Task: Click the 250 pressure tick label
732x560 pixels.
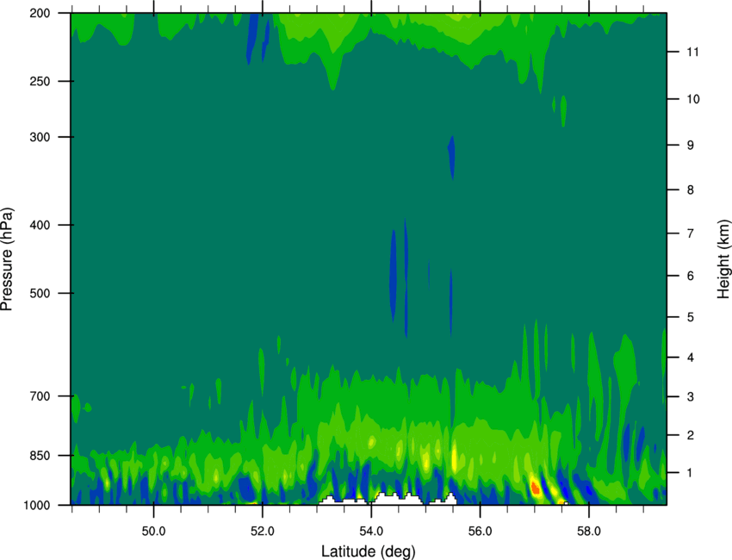Action: pos(40,81)
